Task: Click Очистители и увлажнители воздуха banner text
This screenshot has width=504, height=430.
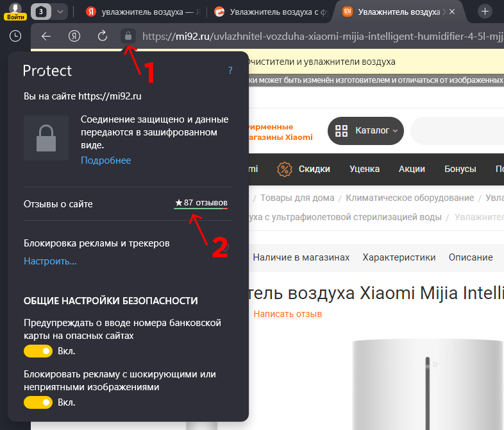Action: [321, 62]
